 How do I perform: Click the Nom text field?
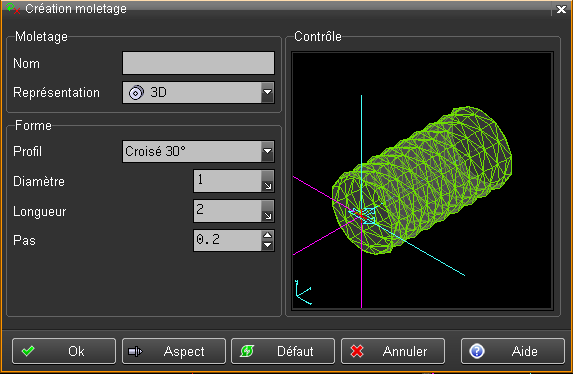click(x=198, y=63)
